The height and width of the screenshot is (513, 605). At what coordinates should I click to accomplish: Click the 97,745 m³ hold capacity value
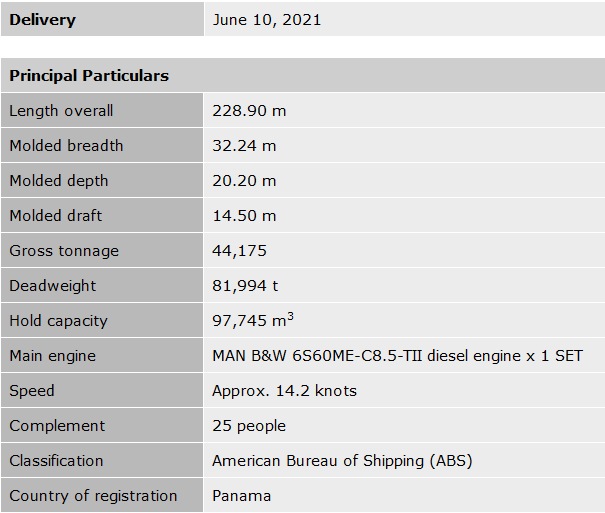click(x=253, y=321)
